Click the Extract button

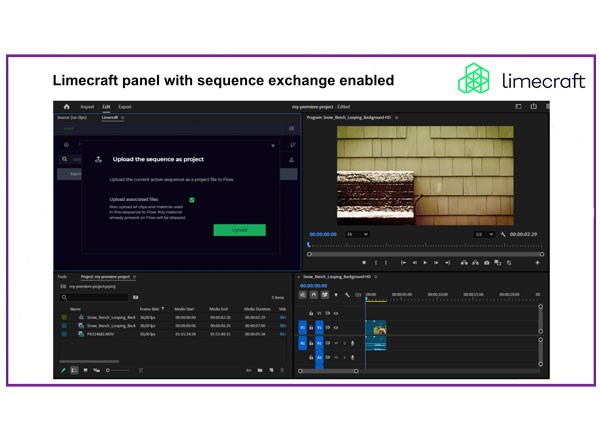point(475,262)
